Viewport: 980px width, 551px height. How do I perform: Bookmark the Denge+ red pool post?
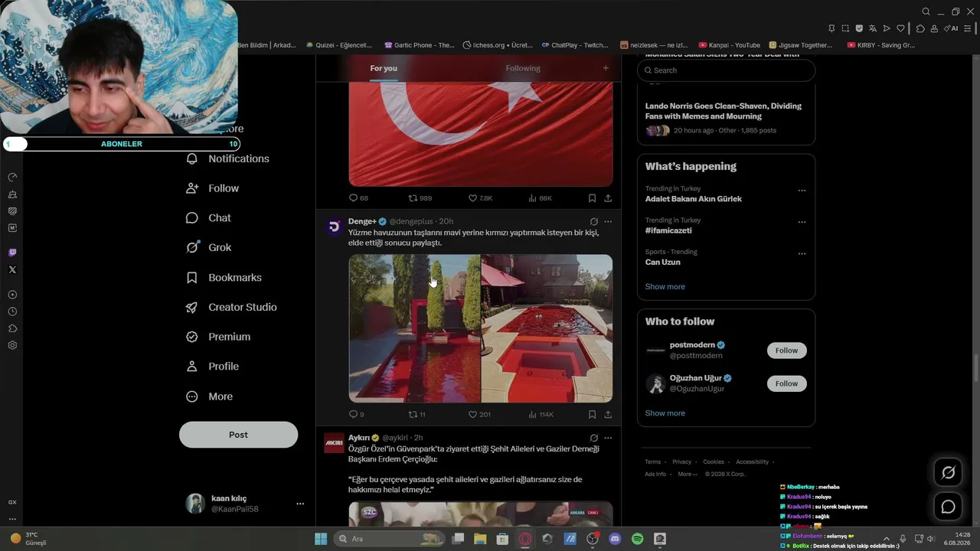[592, 414]
